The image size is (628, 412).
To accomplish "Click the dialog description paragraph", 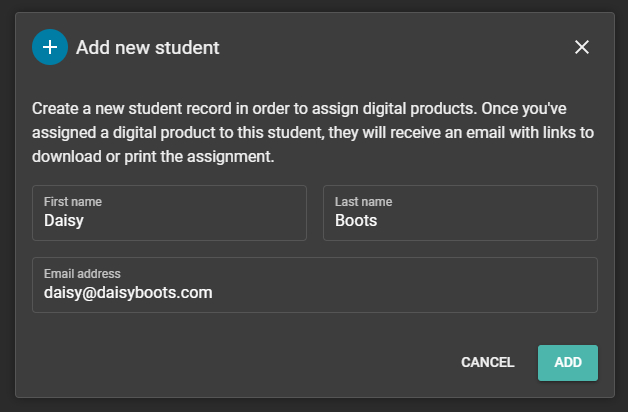I will [x=313, y=133].
